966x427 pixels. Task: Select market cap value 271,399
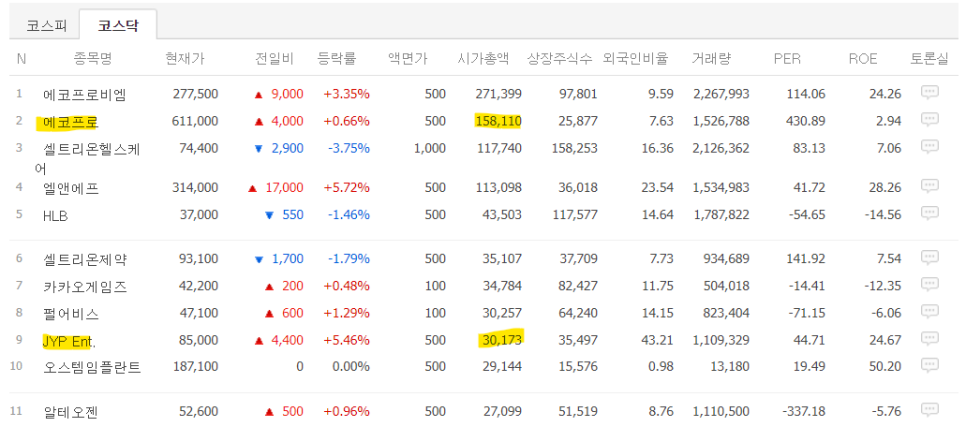pos(498,94)
